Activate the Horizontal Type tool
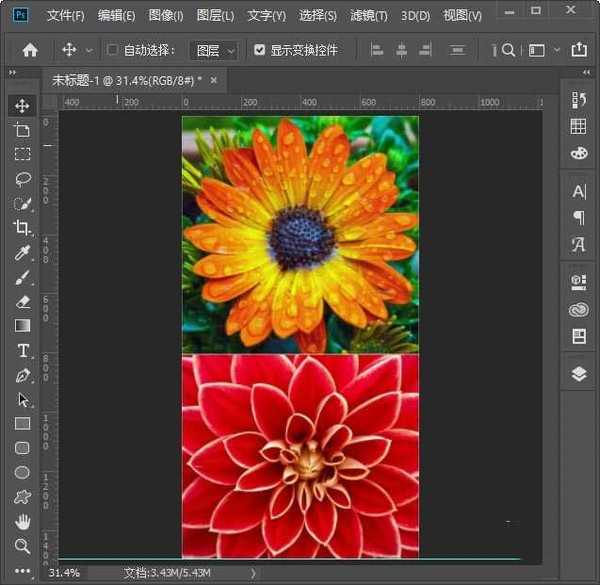This screenshot has width=600, height=585. point(22,350)
